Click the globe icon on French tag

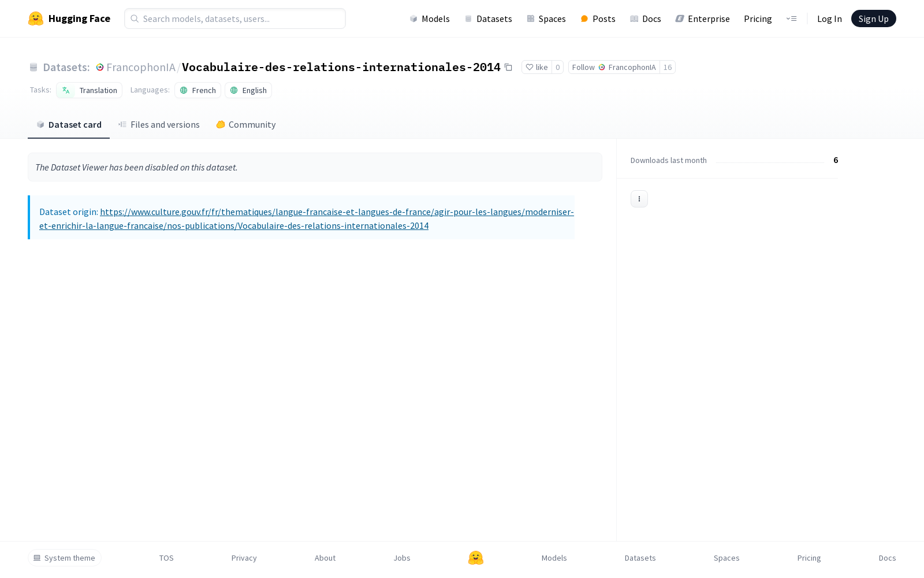[x=184, y=90]
